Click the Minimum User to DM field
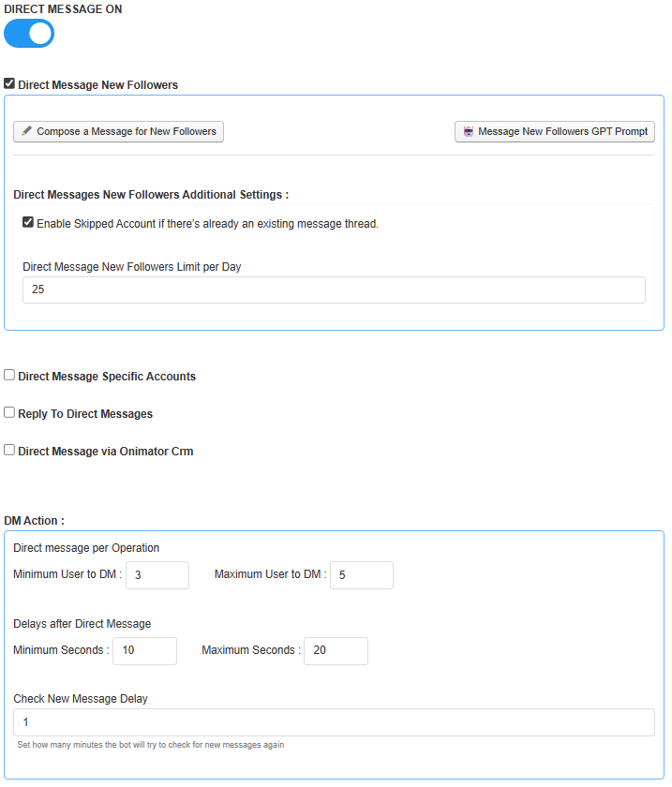 [157, 574]
